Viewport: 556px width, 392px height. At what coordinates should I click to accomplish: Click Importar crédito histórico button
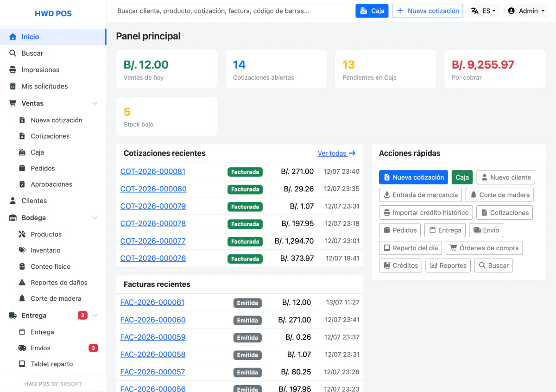pos(426,213)
